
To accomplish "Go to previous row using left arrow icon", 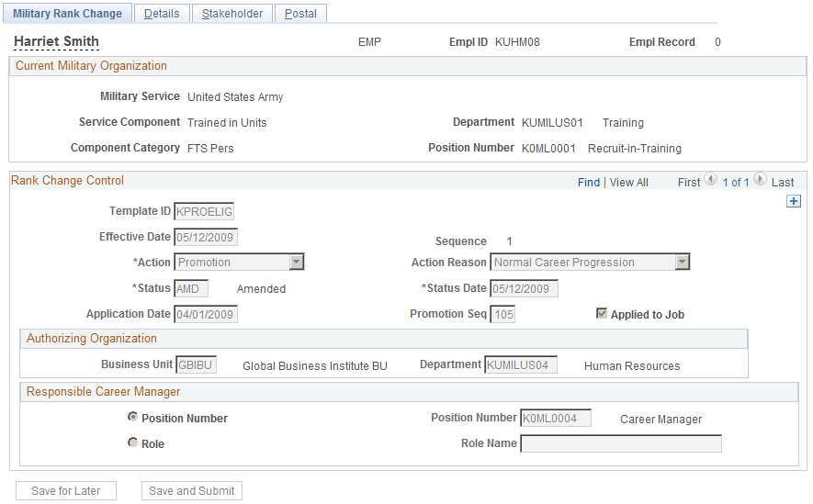I will [x=710, y=179].
